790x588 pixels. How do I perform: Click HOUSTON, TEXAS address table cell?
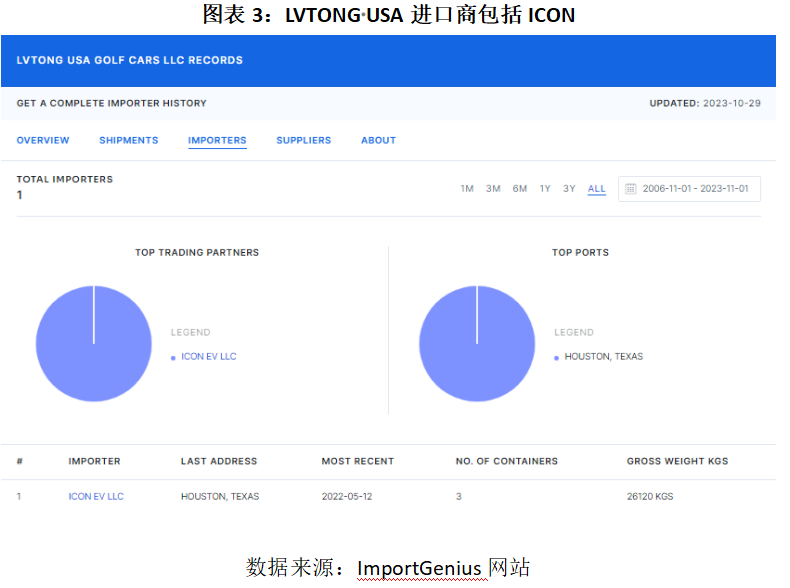coord(220,496)
